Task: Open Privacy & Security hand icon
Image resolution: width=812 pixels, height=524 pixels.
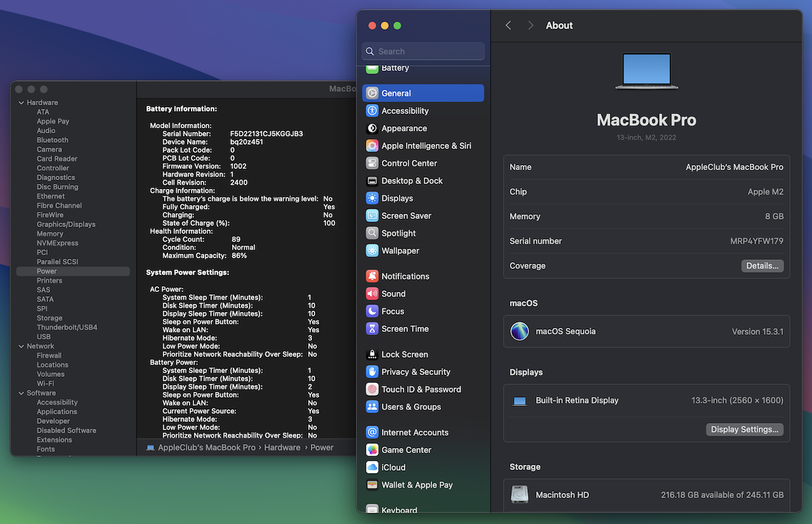Action: tap(372, 372)
